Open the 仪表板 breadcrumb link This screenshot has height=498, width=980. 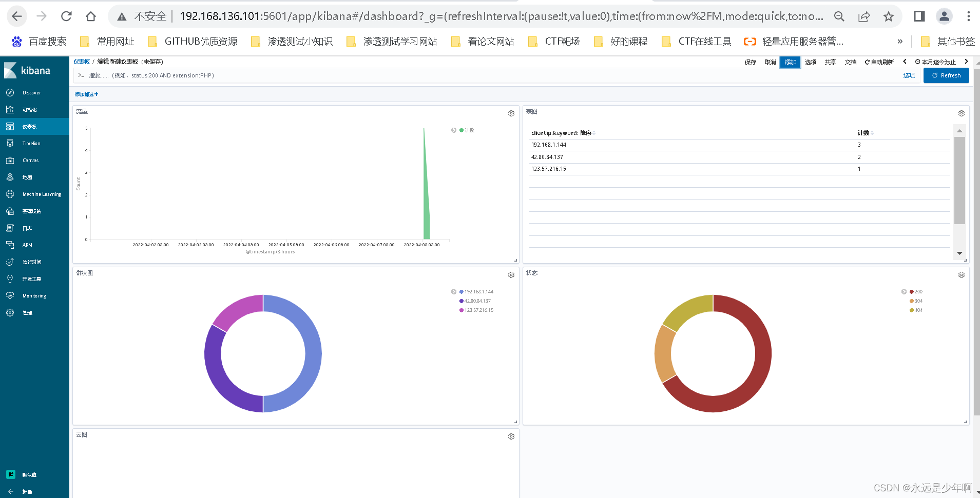[x=82, y=62]
